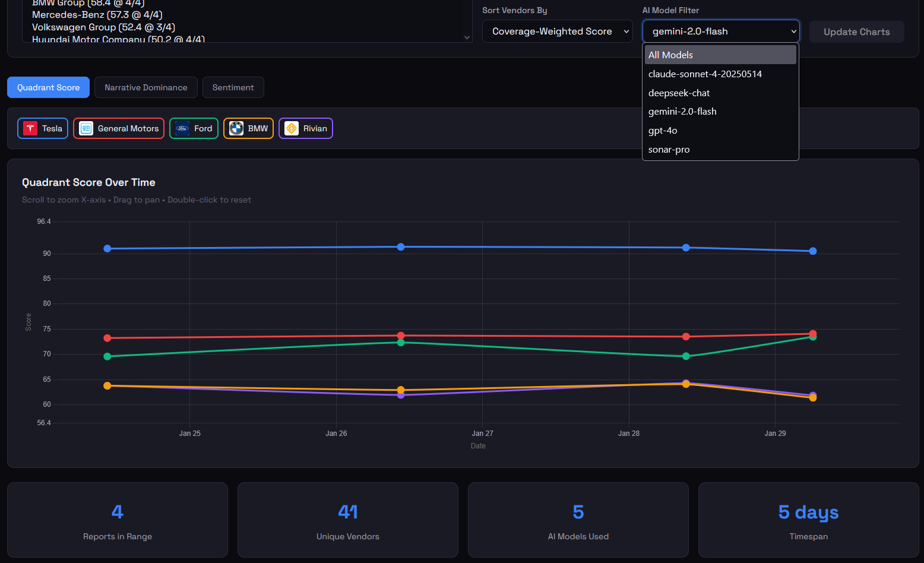Click the vendor list scrollbar

coord(467,37)
